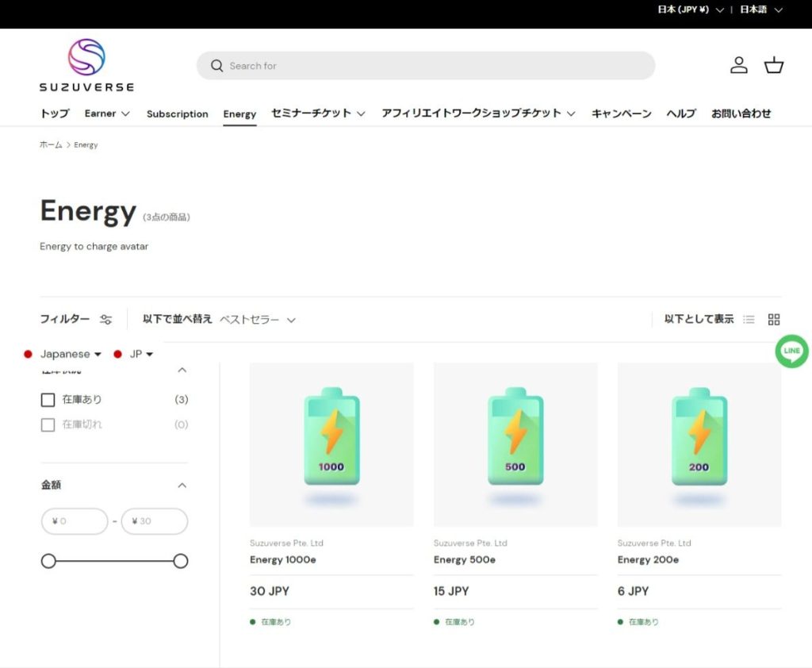Click the search magnifier icon
812x668 pixels.
216,66
